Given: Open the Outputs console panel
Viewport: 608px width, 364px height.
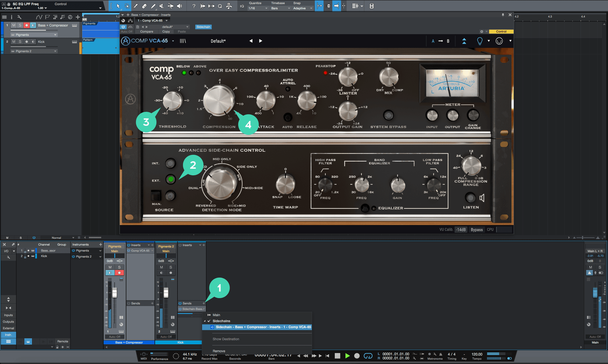Looking at the screenshot, I should pos(8,322).
